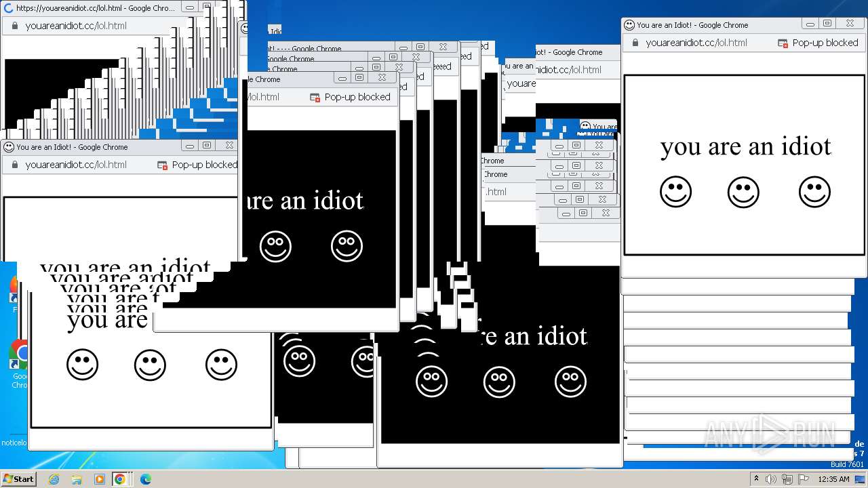Click the network tray icon
Viewport: 868px width, 488px height.
tap(787, 479)
